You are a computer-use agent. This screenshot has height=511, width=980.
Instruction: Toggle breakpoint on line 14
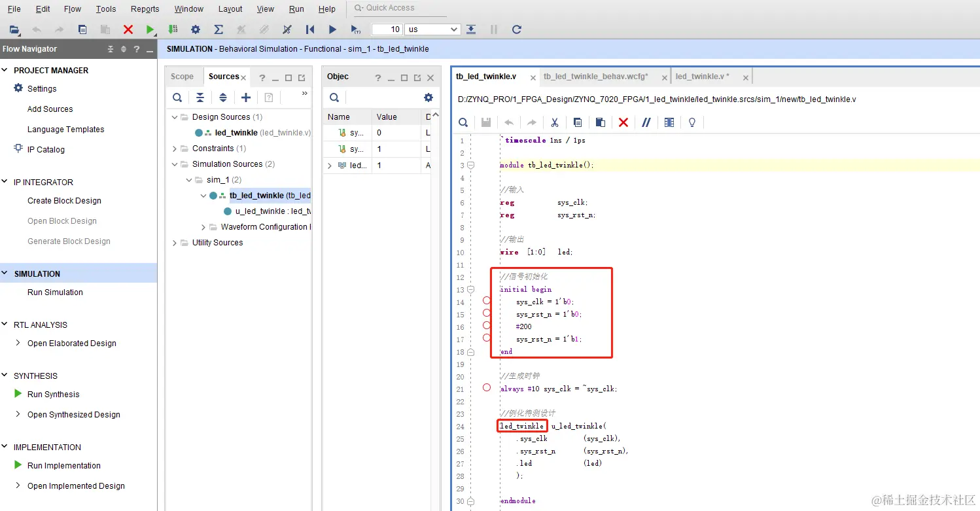coord(486,300)
